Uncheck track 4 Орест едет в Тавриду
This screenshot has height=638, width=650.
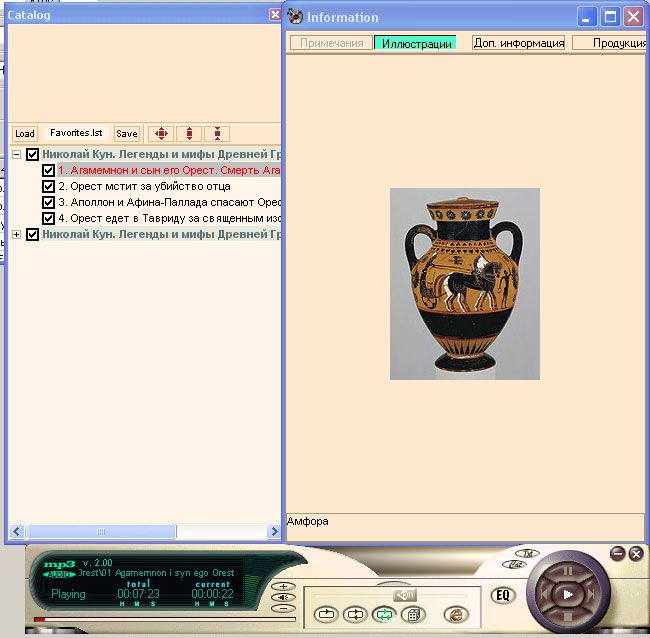48,218
